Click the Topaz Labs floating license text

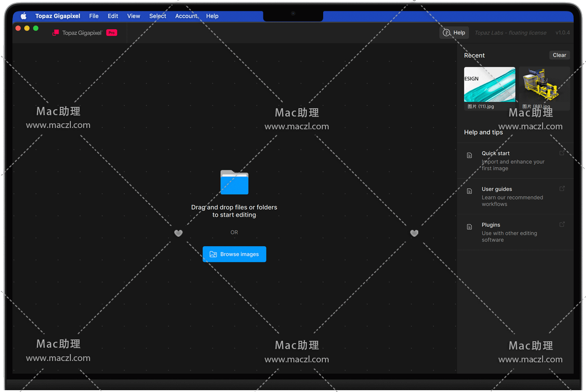tap(511, 33)
